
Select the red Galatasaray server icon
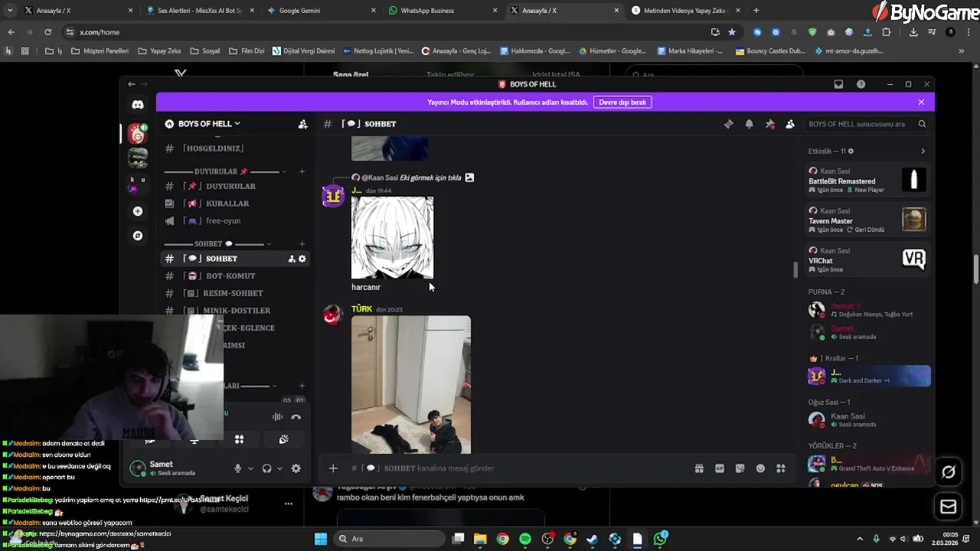pyautogui.click(x=138, y=134)
